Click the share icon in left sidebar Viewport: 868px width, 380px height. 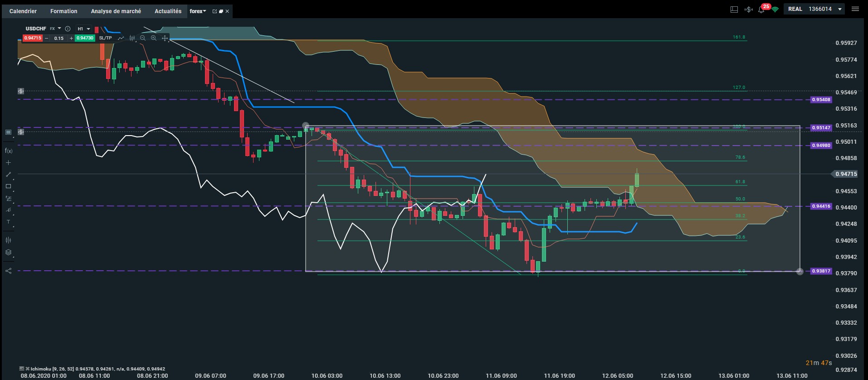click(x=8, y=271)
